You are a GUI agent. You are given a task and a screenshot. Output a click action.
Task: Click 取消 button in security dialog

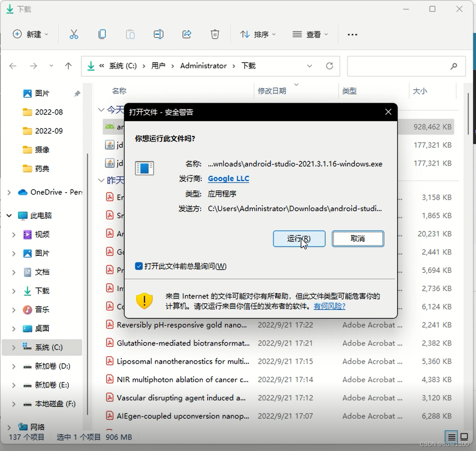coord(358,239)
